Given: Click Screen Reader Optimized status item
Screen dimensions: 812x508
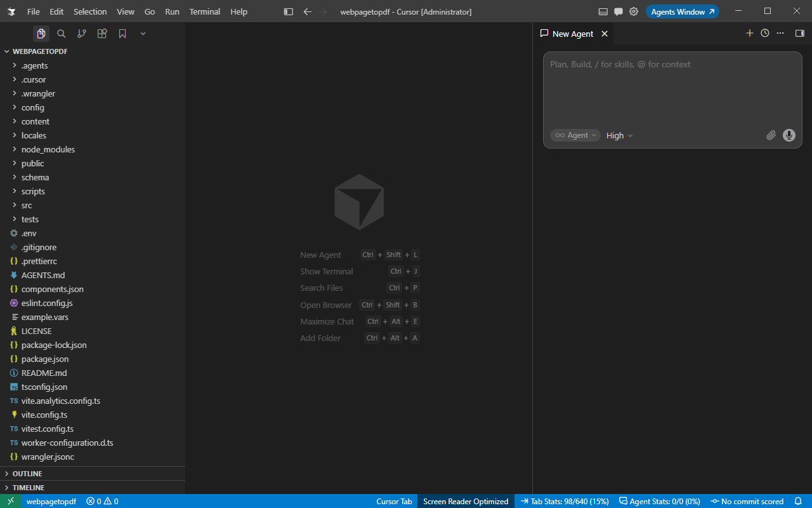Looking at the screenshot, I should (466, 501).
